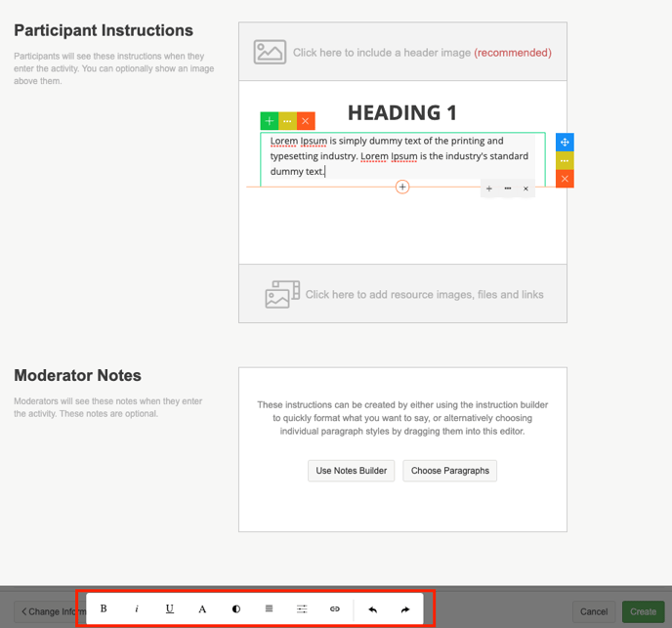Viewport: 672px width, 628px height.
Task: Click here to include a header image
Action: point(402,52)
